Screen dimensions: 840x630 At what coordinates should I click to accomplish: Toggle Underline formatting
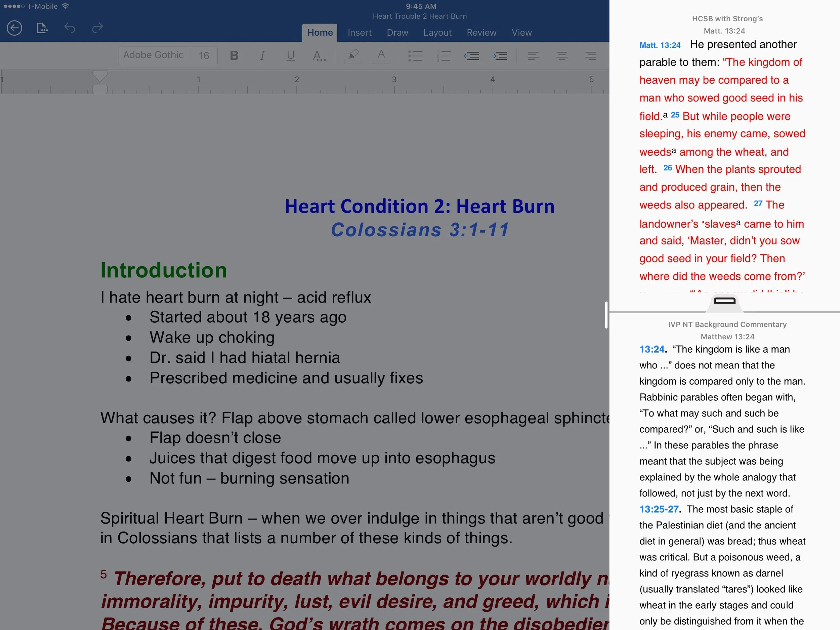pos(291,56)
